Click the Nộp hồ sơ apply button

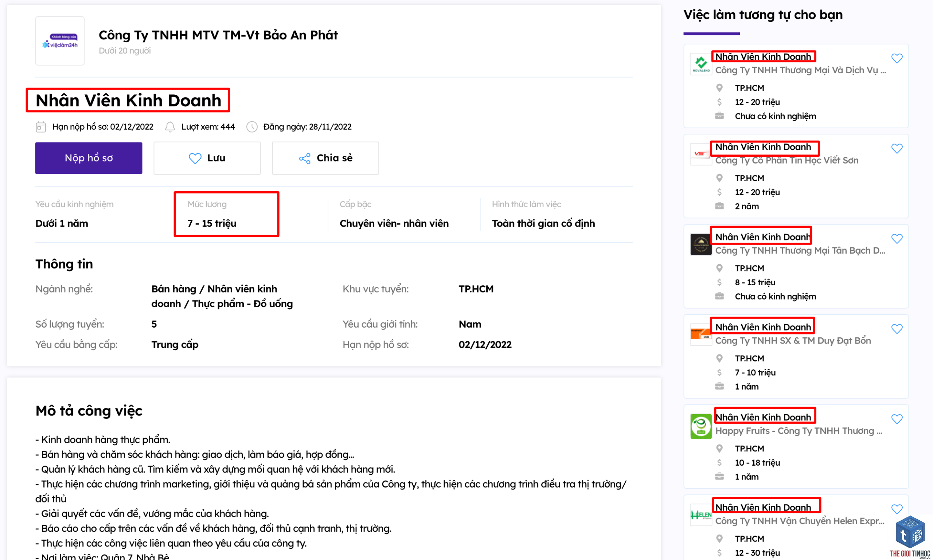pyautogui.click(x=89, y=158)
